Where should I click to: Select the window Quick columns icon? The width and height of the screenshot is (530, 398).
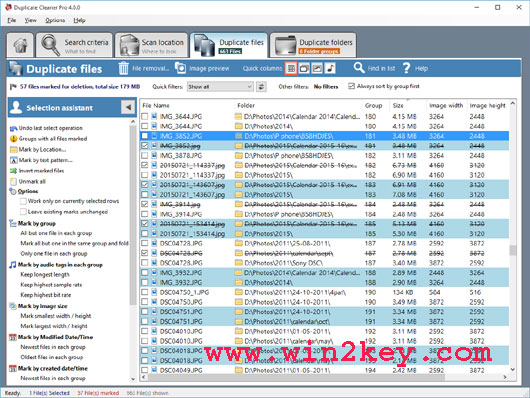304,68
